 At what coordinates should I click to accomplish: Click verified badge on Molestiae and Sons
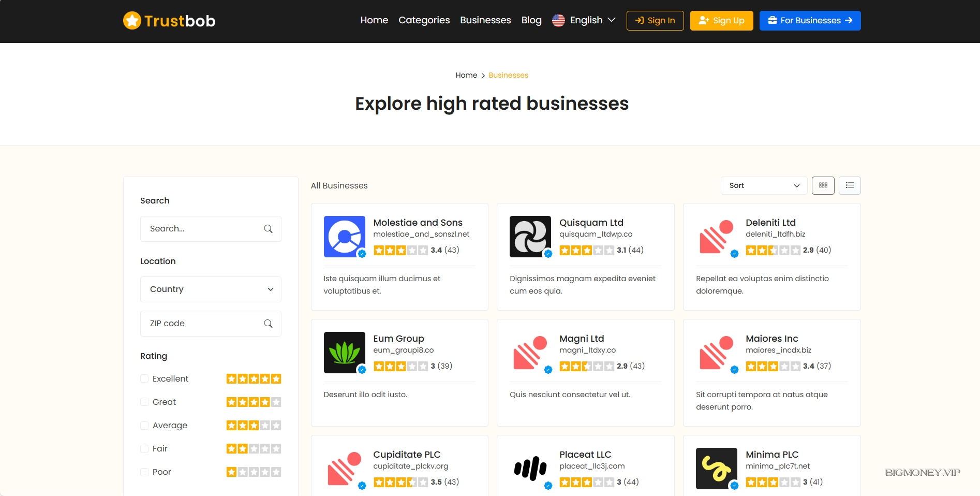click(x=362, y=254)
